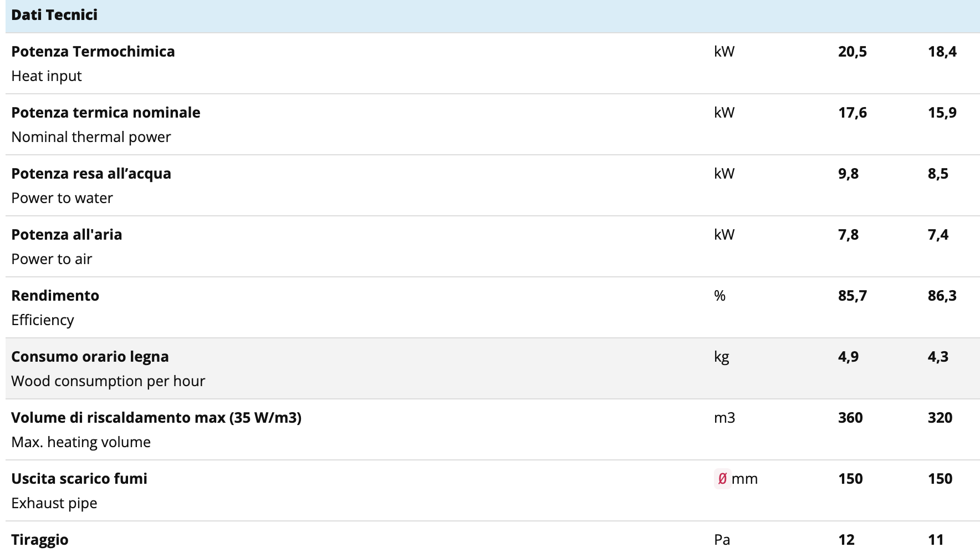The height and width of the screenshot is (557, 980).
Task: Select the 18,4 heat input value
Action: (x=942, y=52)
